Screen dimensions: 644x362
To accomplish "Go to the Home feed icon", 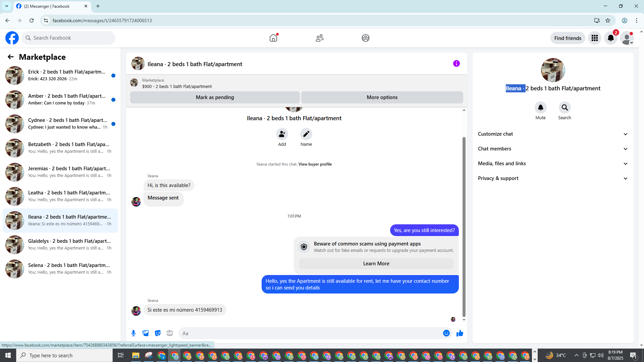I will [274, 38].
